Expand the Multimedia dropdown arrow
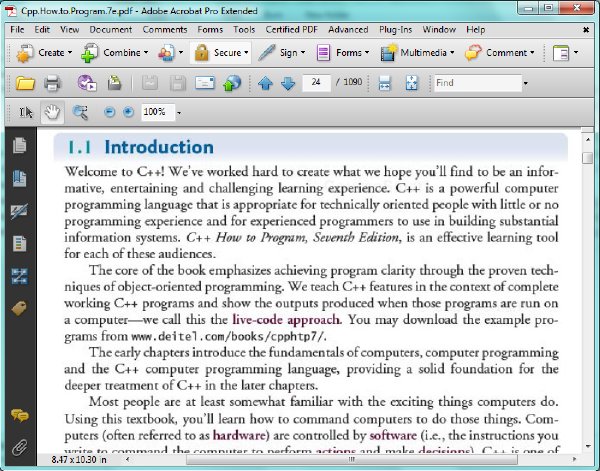This screenshot has width=600, height=471. point(452,52)
